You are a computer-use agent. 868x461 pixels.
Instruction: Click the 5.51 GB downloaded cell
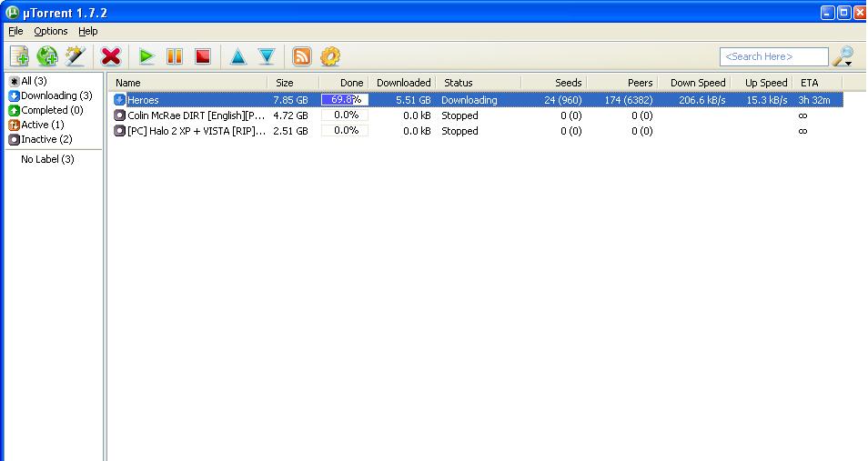(413, 100)
